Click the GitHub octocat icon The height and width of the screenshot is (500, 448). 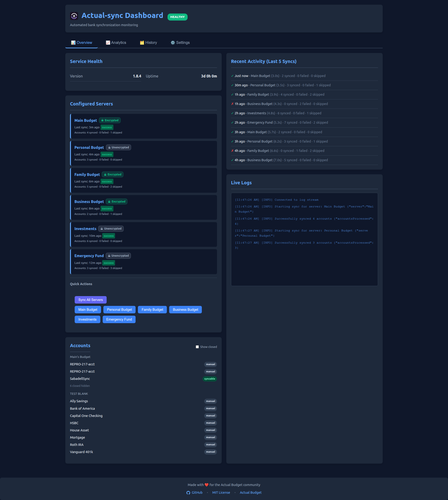pos(188,493)
